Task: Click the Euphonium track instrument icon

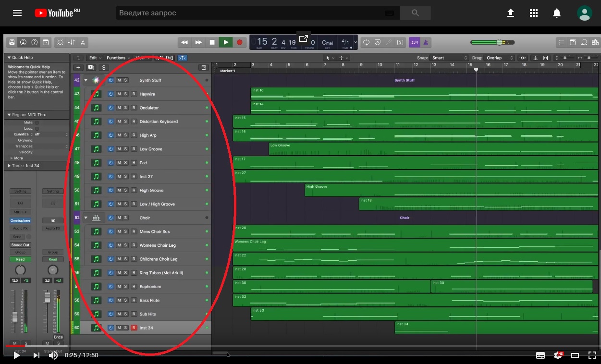Action: click(96, 287)
